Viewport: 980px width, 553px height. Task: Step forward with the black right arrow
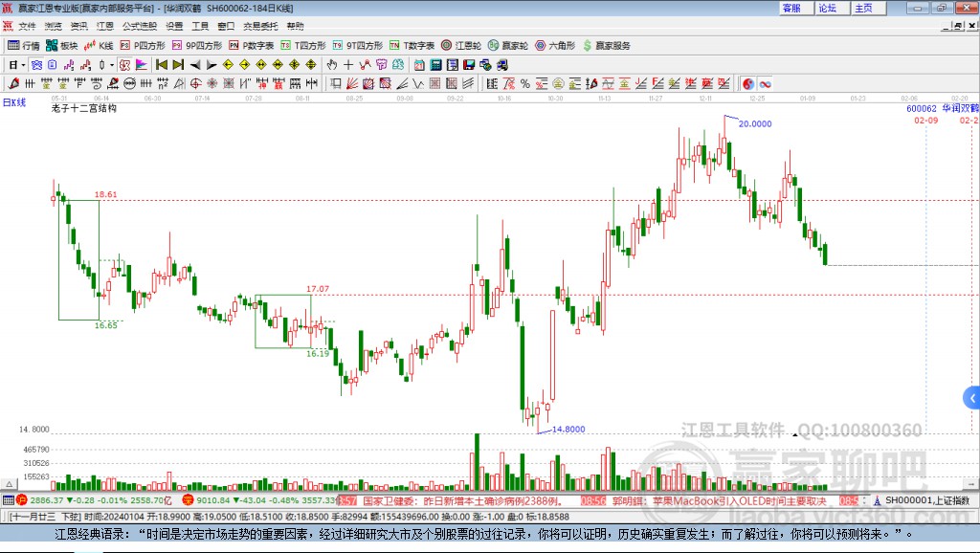pyautogui.click(x=212, y=64)
